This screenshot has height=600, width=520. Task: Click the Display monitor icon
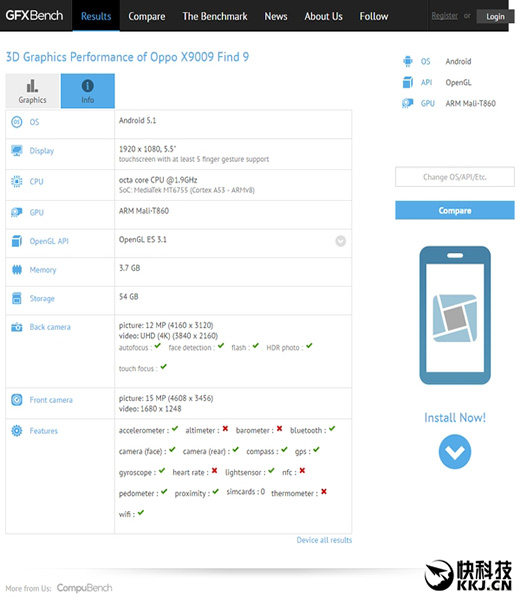[x=16, y=150]
